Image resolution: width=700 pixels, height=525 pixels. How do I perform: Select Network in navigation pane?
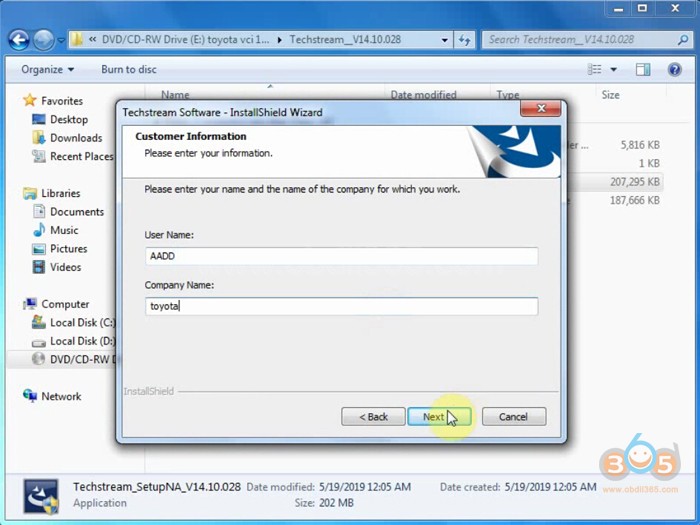(61, 396)
